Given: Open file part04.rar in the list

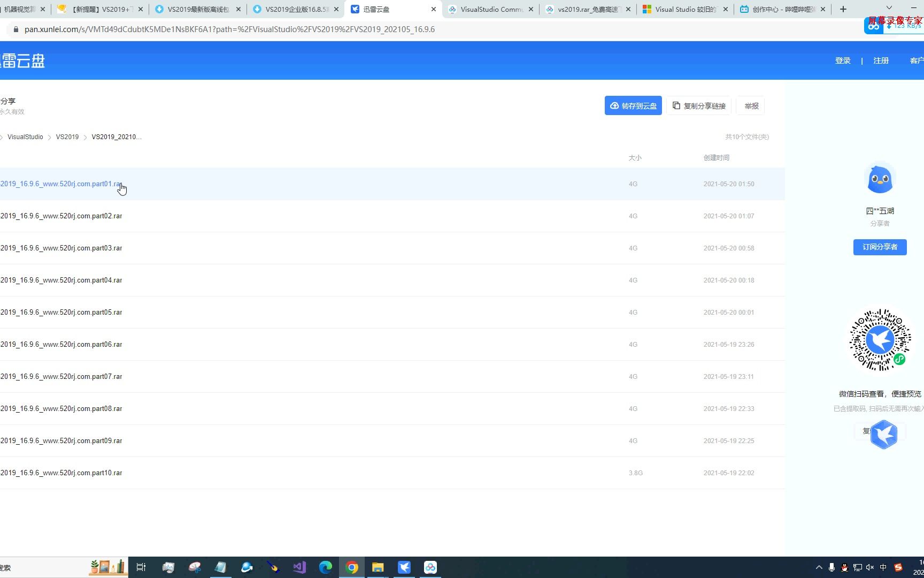Looking at the screenshot, I should click(61, 280).
